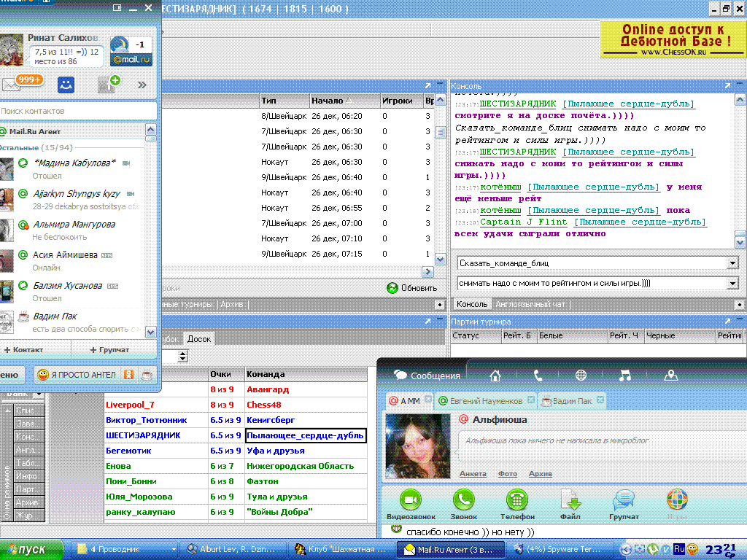Open the mail inbox icon with 999+ badge
The width and height of the screenshot is (747, 560).
(x=21, y=83)
